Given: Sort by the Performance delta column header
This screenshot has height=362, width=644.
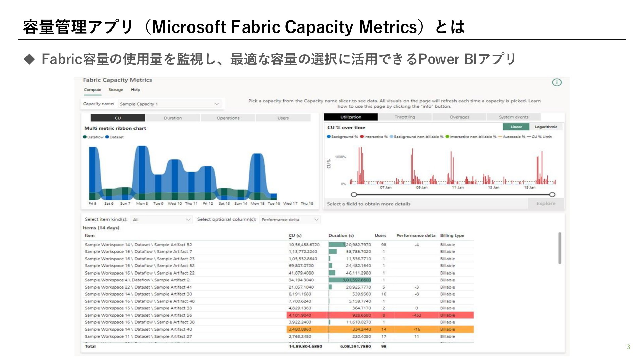Looking at the screenshot, I should point(416,236).
